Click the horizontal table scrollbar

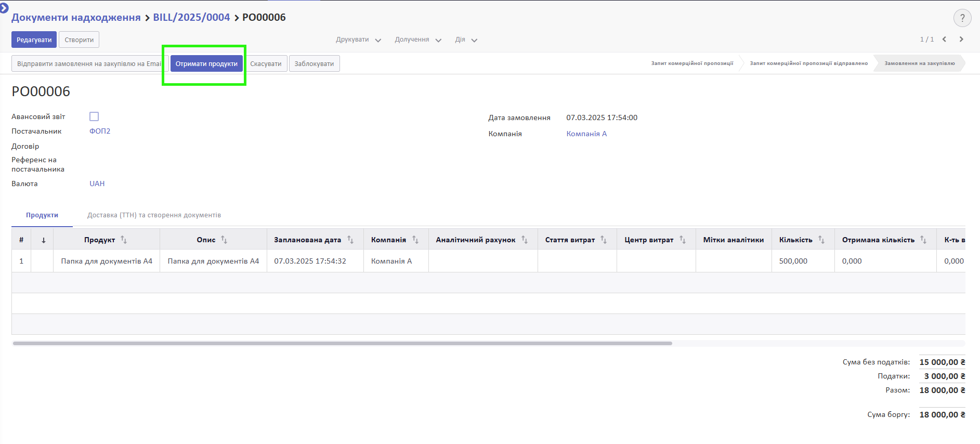coord(342,343)
